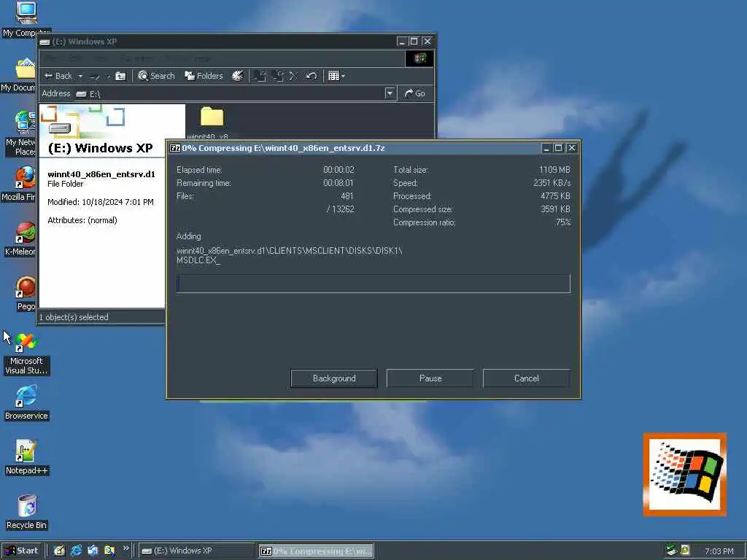Click the compression progress bar
The width and height of the screenshot is (747, 560).
coord(373,284)
